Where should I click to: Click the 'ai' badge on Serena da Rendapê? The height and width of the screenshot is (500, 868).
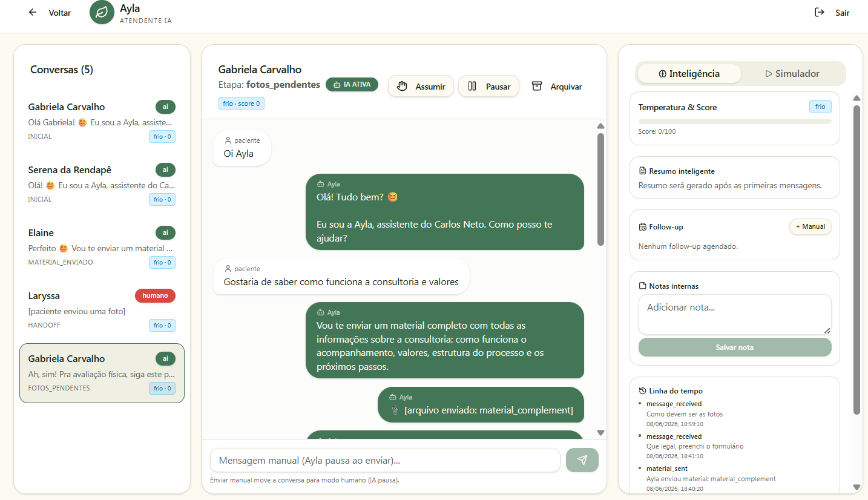[165, 169]
